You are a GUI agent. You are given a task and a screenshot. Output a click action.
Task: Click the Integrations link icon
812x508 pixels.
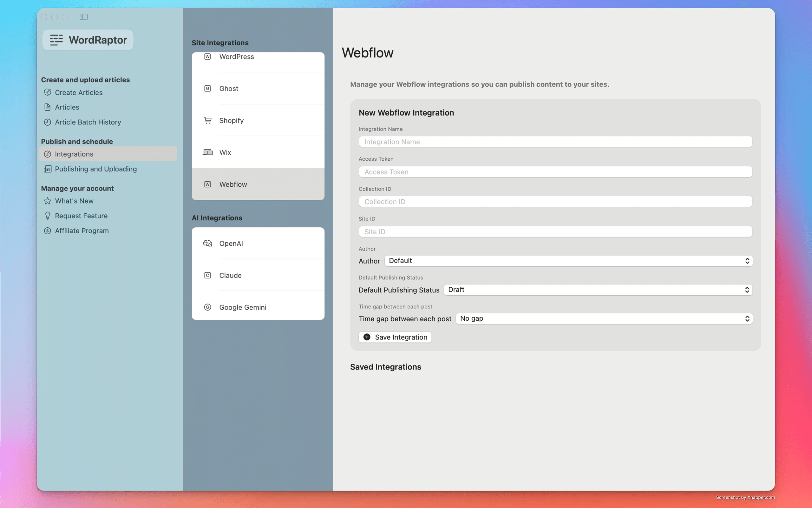tap(48, 154)
